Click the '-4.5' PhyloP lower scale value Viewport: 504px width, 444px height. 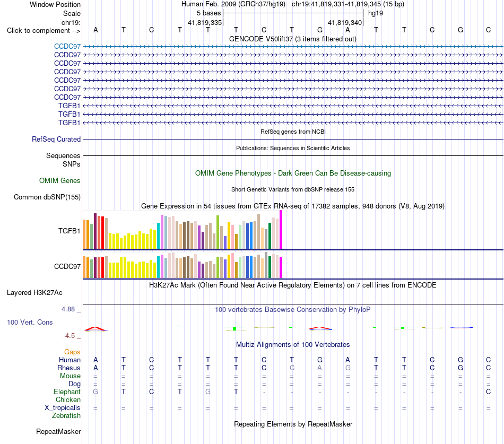69,336
